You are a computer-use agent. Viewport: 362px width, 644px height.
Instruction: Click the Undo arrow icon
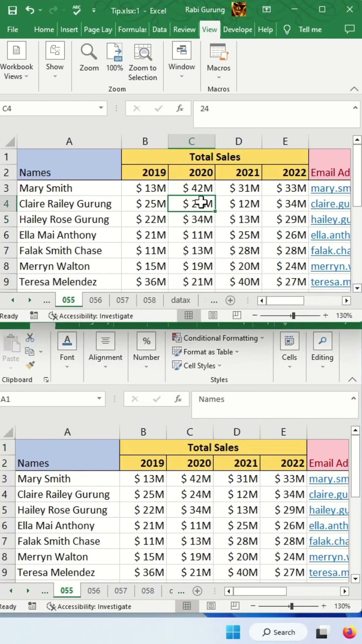(30, 10)
